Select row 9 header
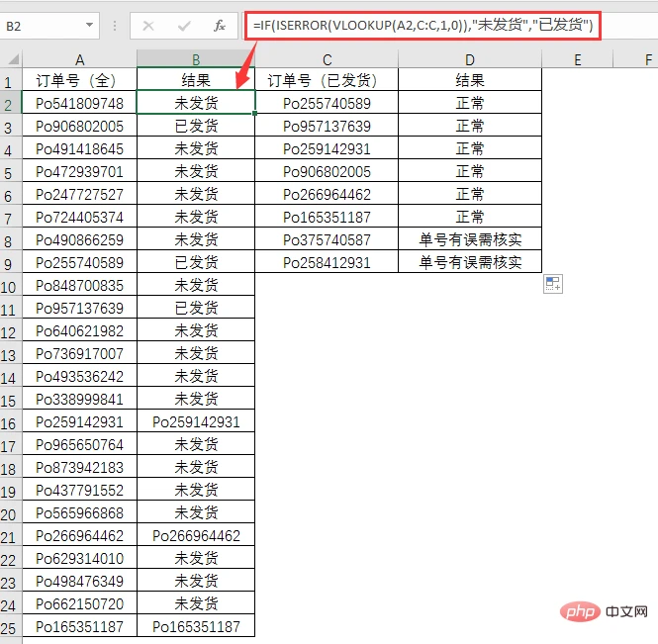The image size is (658, 644). 10,263
